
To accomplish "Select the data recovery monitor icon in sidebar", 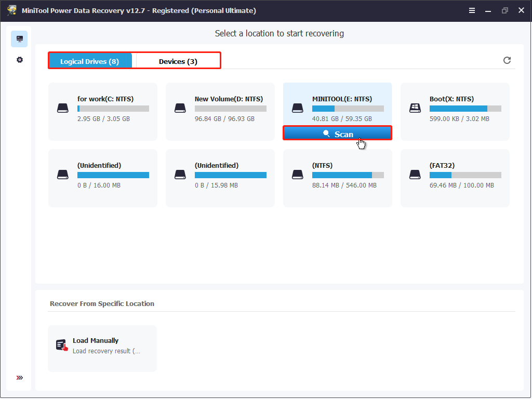I will click(19, 38).
